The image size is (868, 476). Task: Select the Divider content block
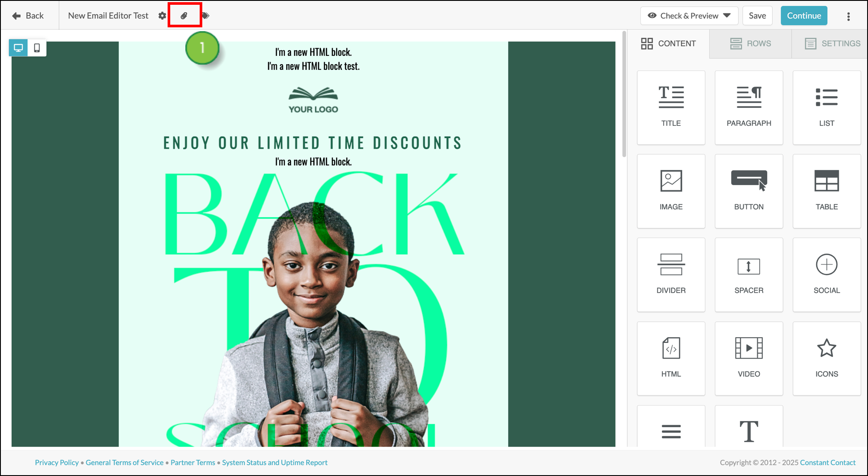pos(671,275)
